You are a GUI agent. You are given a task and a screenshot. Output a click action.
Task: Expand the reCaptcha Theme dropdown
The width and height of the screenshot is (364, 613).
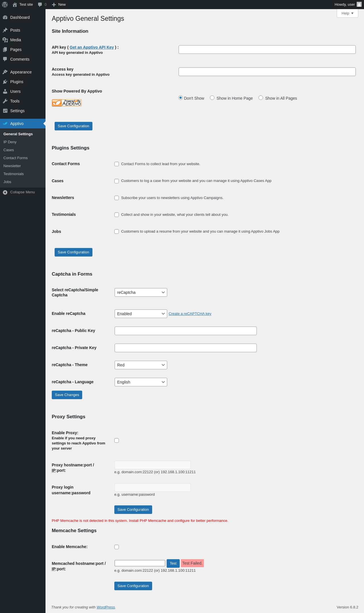[141, 365]
